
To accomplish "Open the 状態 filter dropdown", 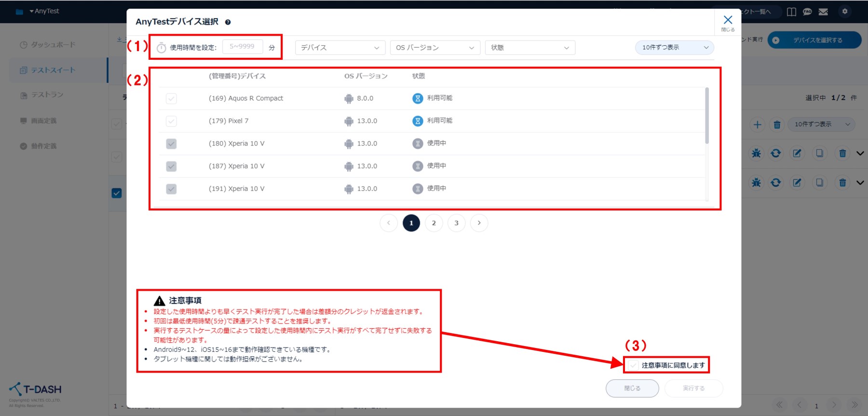I will pyautogui.click(x=529, y=48).
